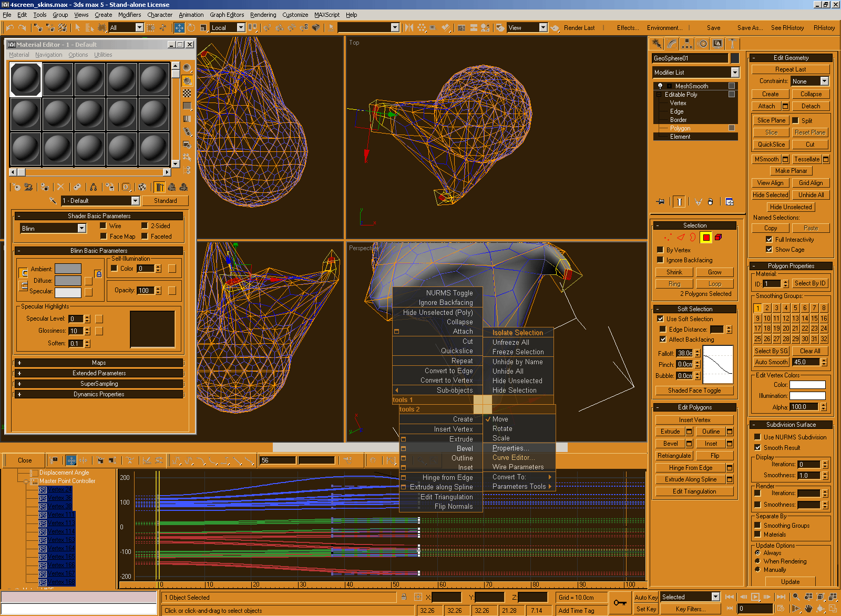Click Configure Modifier Sets icon
The width and height of the screenshot is (841, 616).
tap(730, 201)
